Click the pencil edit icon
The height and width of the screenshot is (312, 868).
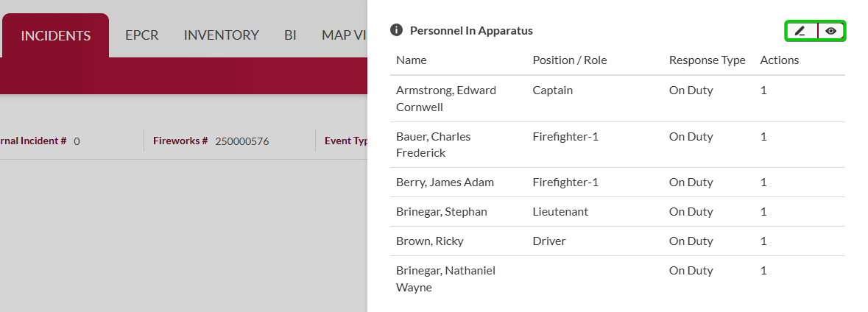[x=800, y=31]
